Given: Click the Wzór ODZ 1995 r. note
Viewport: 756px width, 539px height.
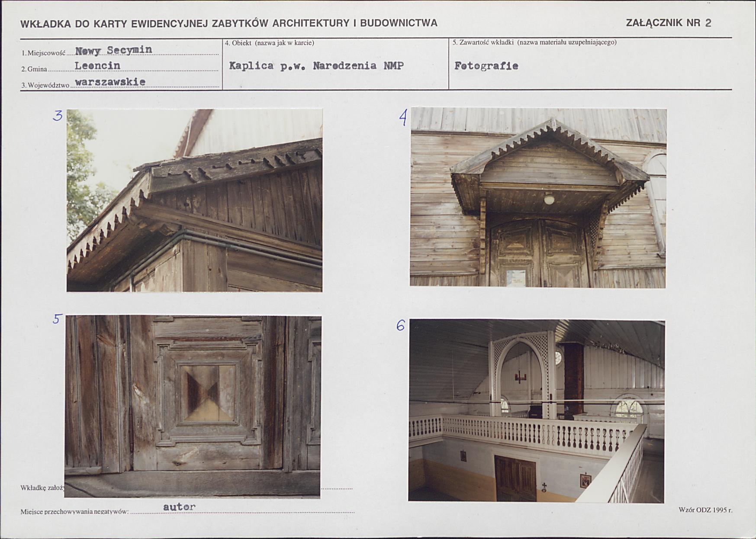Looking at the screenshot, I should click(705, 510).
